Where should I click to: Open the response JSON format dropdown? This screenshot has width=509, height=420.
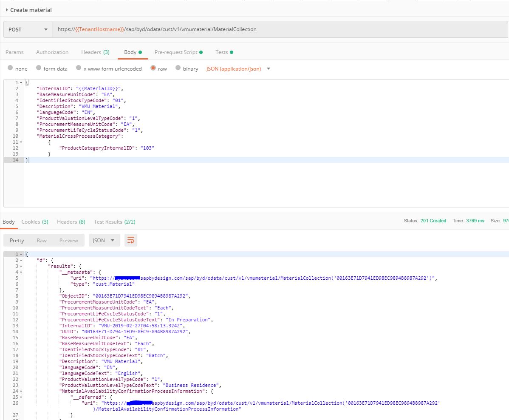click(x=104, y=241)
